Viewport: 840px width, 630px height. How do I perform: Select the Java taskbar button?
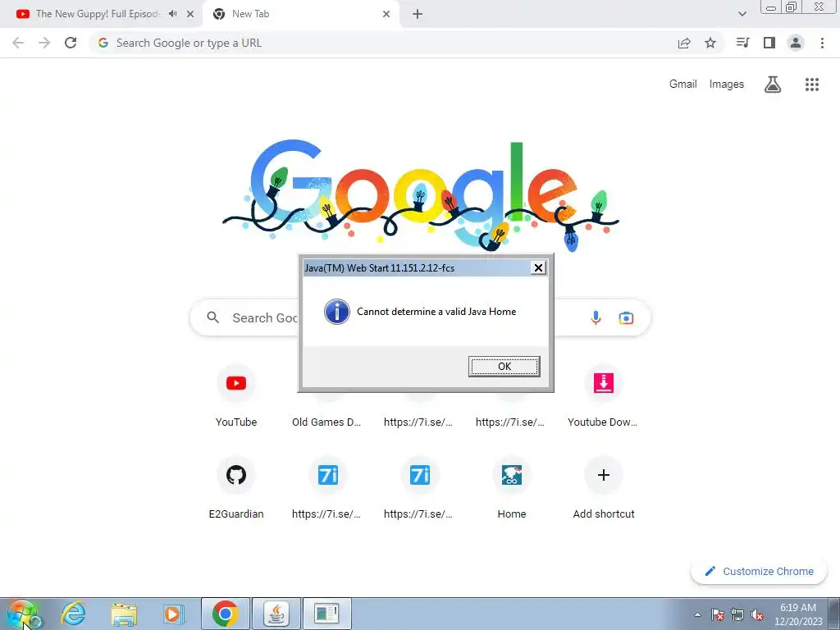(x=276, y=614)
